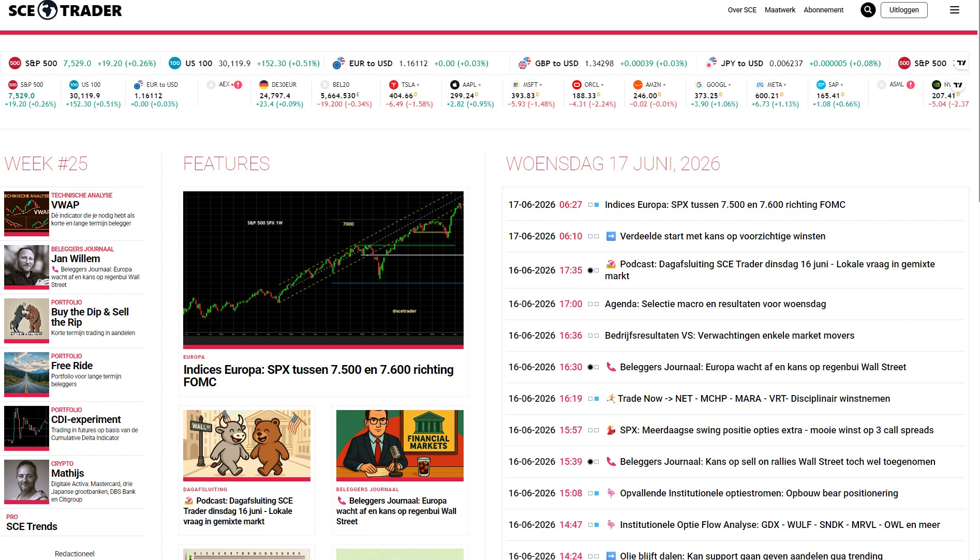Screen dimensions: 980x560
Task: Click the German flag beside DE30EUR
Action: pyautogui.click(x=264, y=85)
